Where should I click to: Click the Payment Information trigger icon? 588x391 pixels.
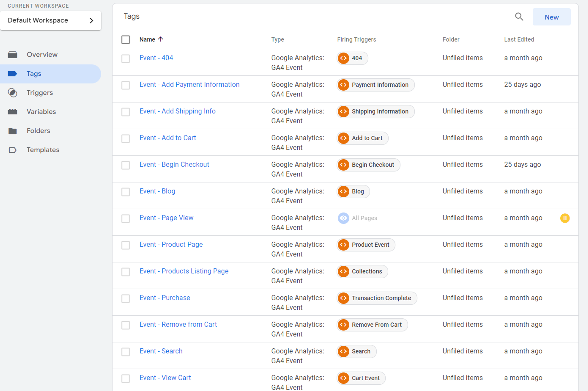[343, 85]
